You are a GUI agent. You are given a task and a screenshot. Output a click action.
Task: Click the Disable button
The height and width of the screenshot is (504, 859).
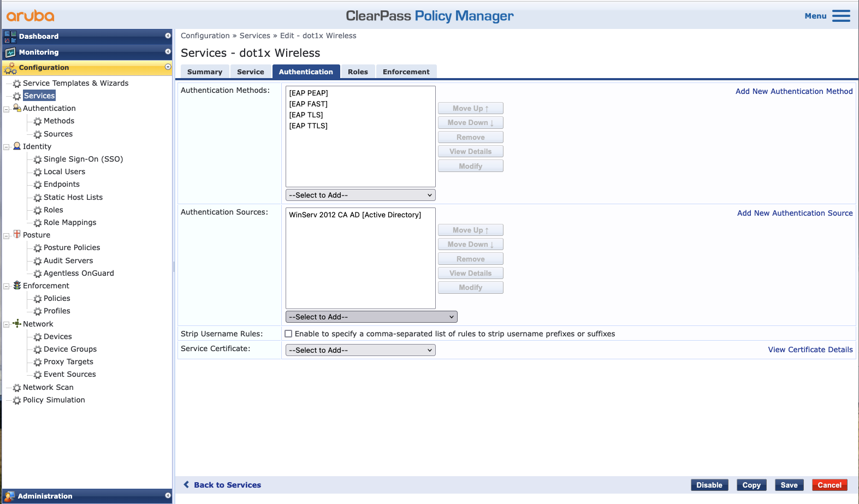coord(709,485)
